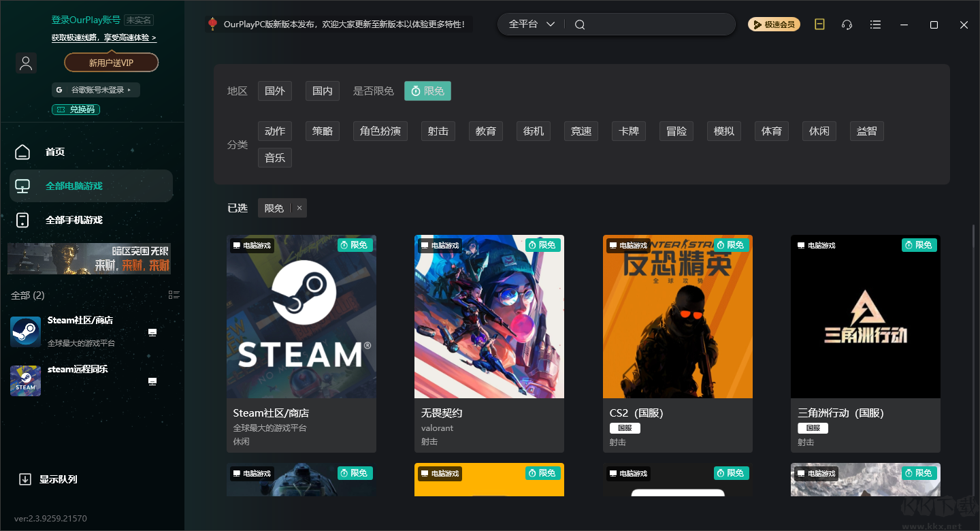
Task: Select 全部电脑游戏 in sidebar
Action: (x=91, y=186)
